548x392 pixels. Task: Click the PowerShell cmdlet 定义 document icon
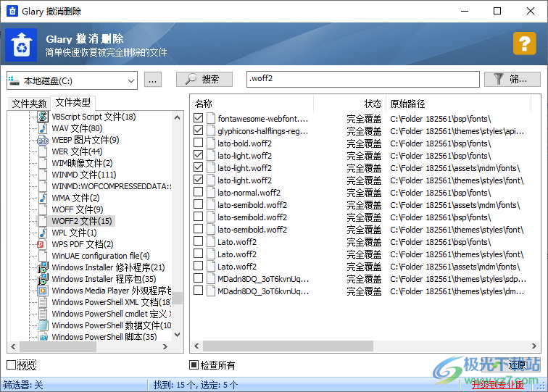(43, 314)
